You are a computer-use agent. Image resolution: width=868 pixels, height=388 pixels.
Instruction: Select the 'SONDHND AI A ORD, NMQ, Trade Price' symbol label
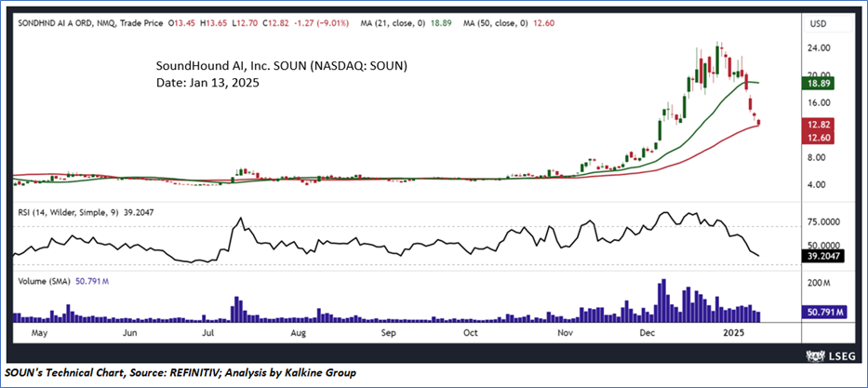pos(93,23)
